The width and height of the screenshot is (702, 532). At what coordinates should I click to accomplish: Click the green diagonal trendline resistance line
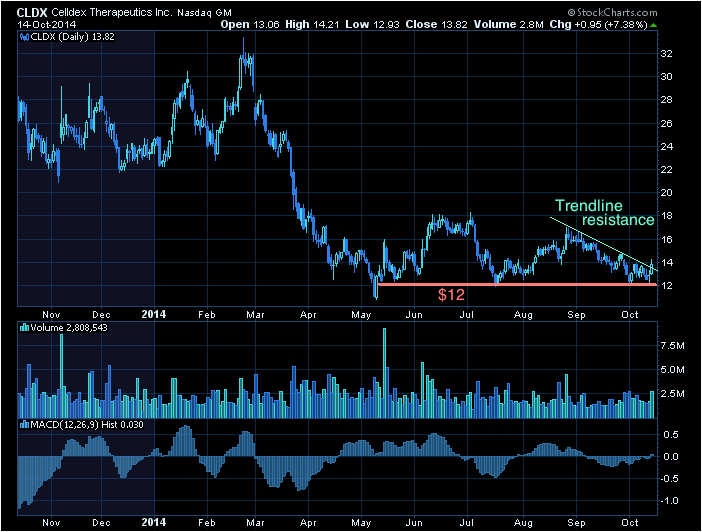point(604,244)
